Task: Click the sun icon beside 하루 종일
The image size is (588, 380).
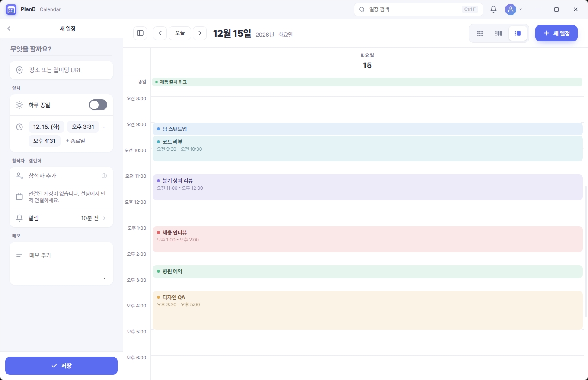Action: pos(19,105)
